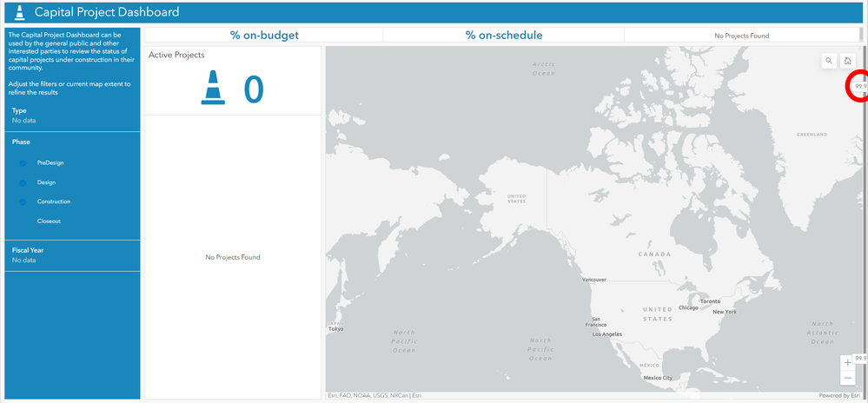Select the % on-schedule indicator

point(504,36)
